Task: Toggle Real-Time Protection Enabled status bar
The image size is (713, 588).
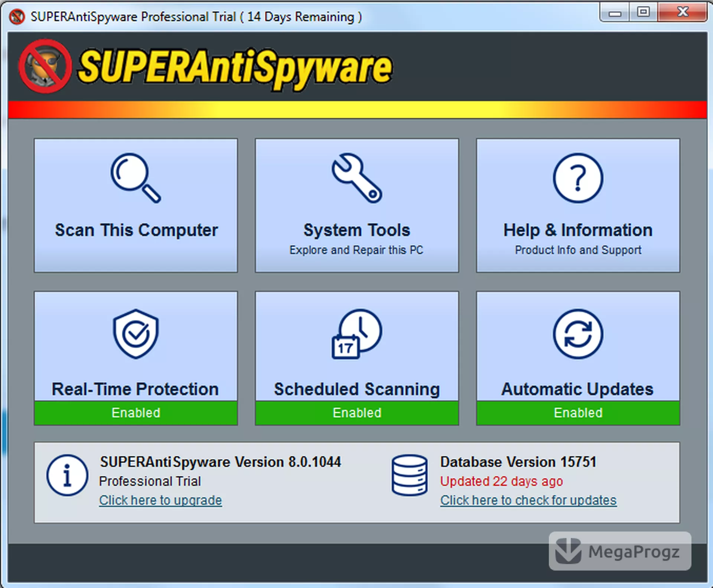Action: pyautogui.click(x=136, y=413)
